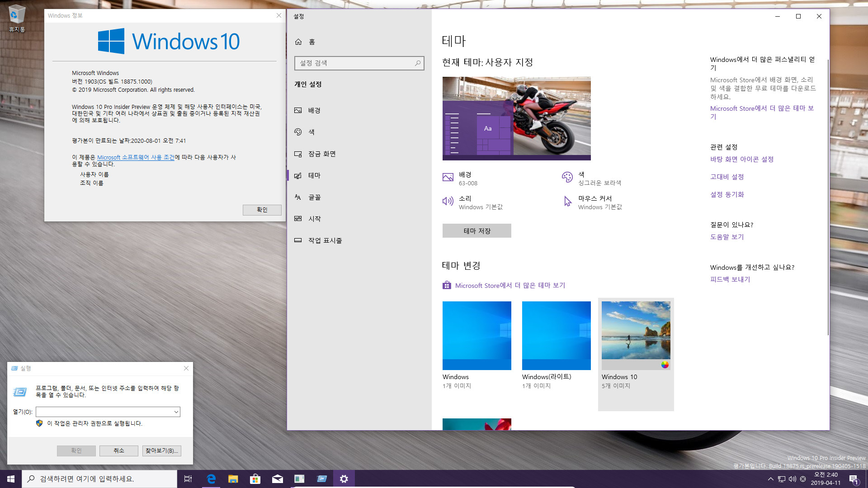This screenshot has width=868, height=488.
Task: Open sync settings (설정 동기화) link
Action: coord(726,195)
